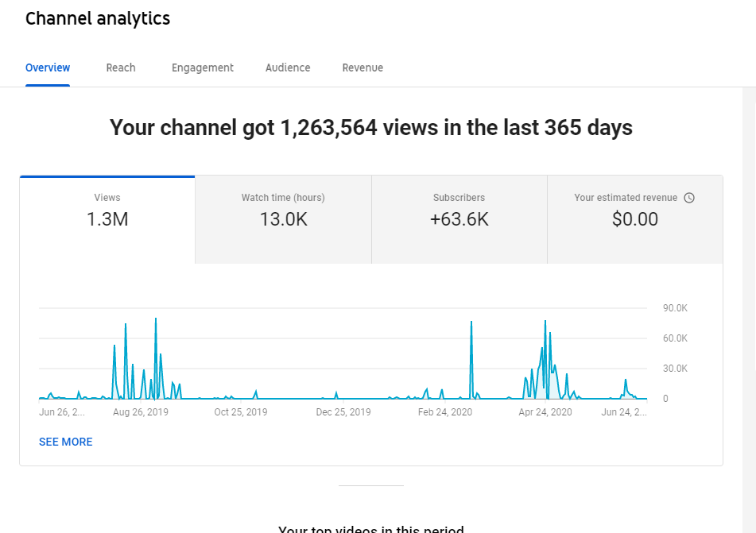Screen dimensions: 756x533
Task: Click the vertical scrollbar on the right
Action: coord(750,308)
